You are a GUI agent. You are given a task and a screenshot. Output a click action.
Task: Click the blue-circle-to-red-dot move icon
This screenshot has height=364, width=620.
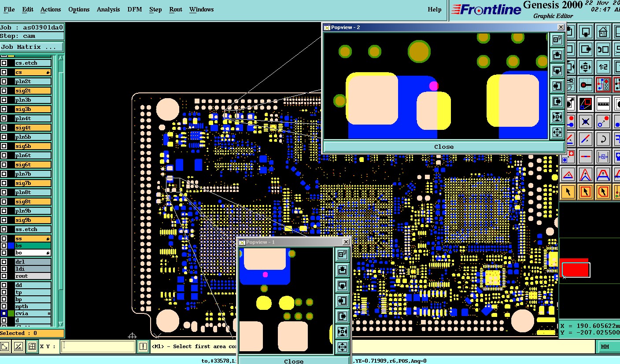coord(603,121)
